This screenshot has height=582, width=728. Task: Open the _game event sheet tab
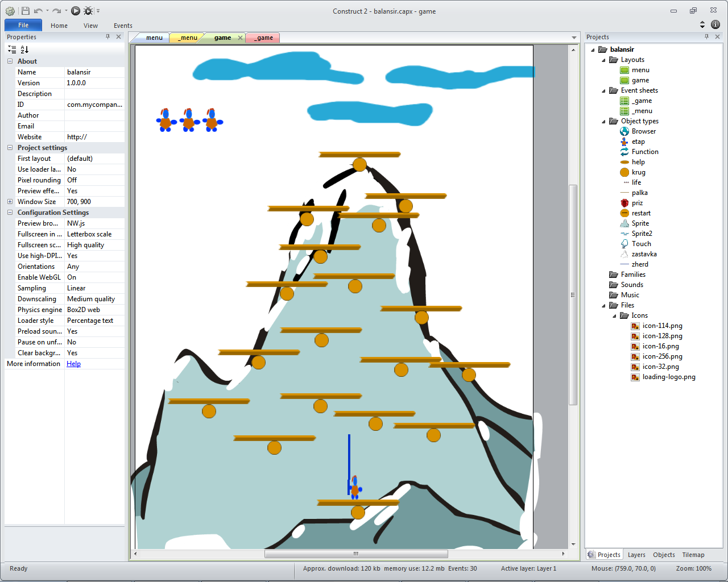(263, 38)
